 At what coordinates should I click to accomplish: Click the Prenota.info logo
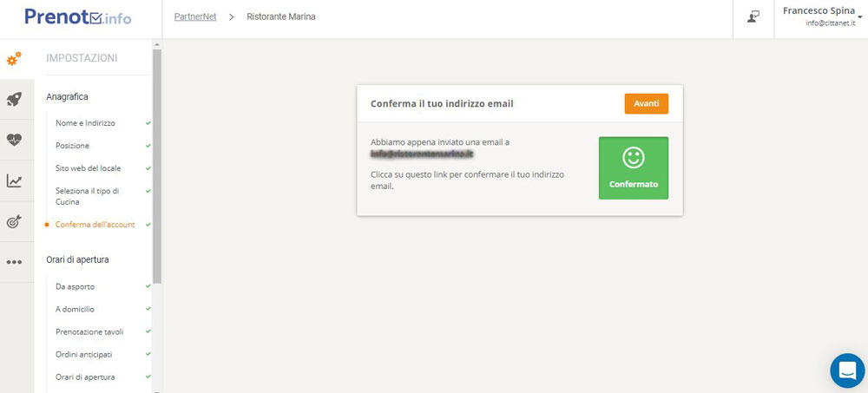click(x=78, y=16)
